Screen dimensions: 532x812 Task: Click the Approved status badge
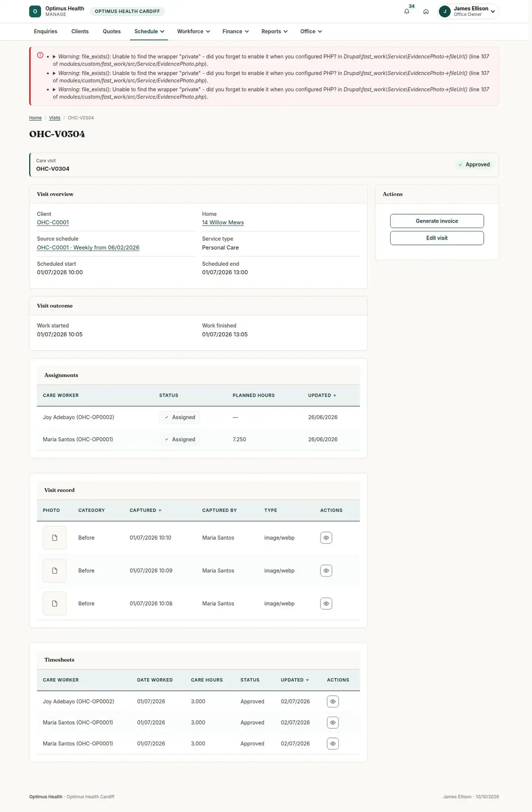(x=474, y=165)
